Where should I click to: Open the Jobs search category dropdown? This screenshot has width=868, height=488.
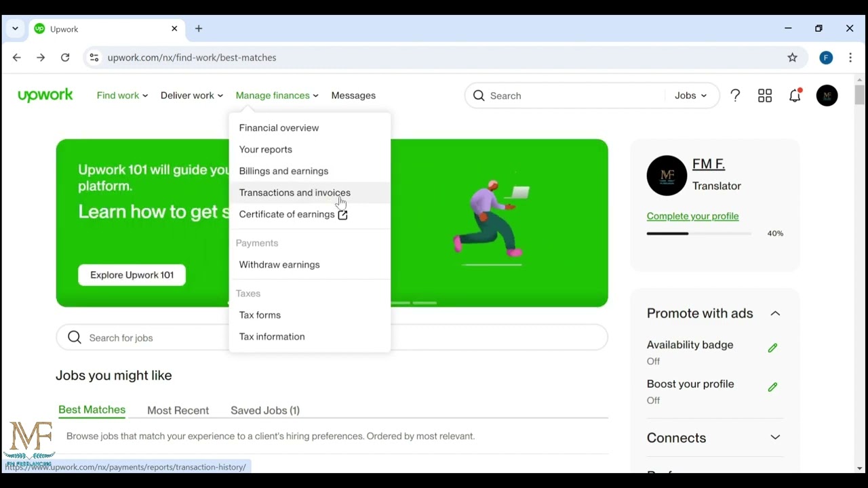pos(690,96)
